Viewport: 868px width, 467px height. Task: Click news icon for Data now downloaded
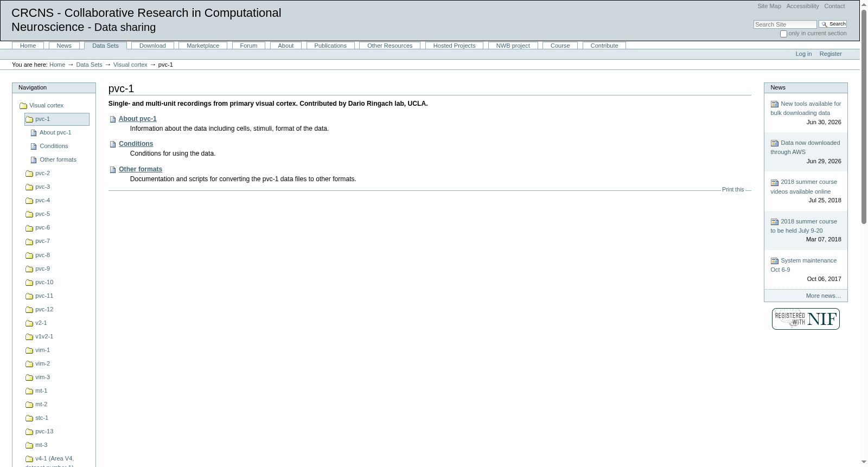(x=775, y=143)
